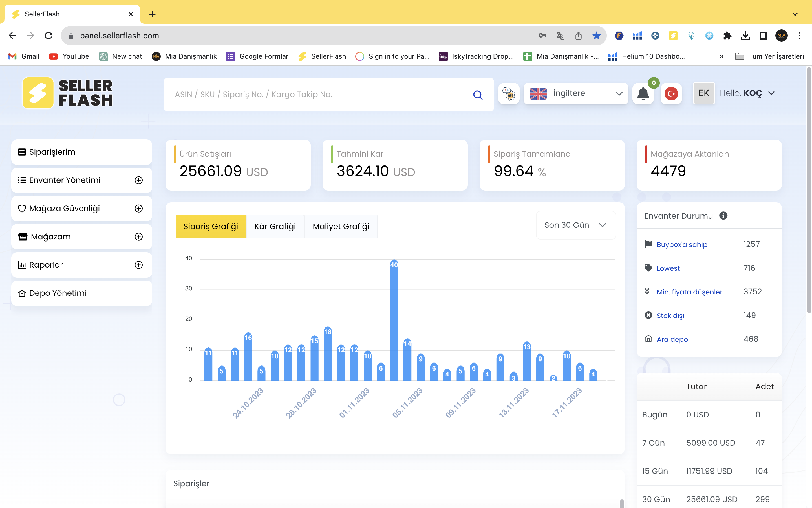
Task: Open YouTube bookmark
Action: point(69,56)
